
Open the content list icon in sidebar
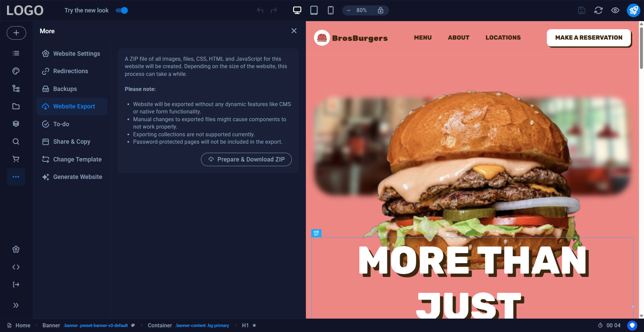coord(16,53)
